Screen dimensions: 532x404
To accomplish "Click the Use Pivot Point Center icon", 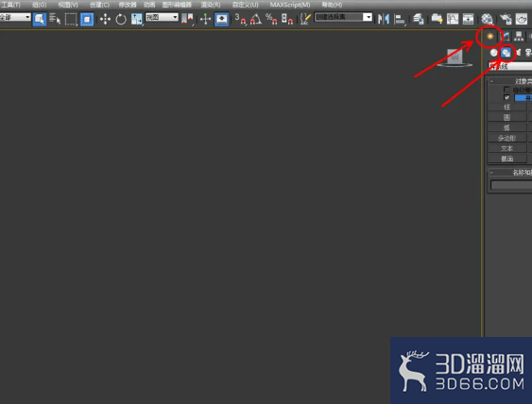I will click(187, 19).
